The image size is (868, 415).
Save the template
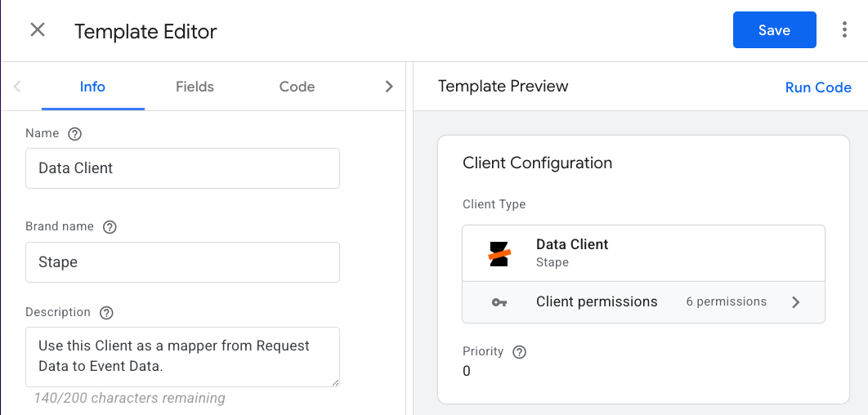click(774, 30)
